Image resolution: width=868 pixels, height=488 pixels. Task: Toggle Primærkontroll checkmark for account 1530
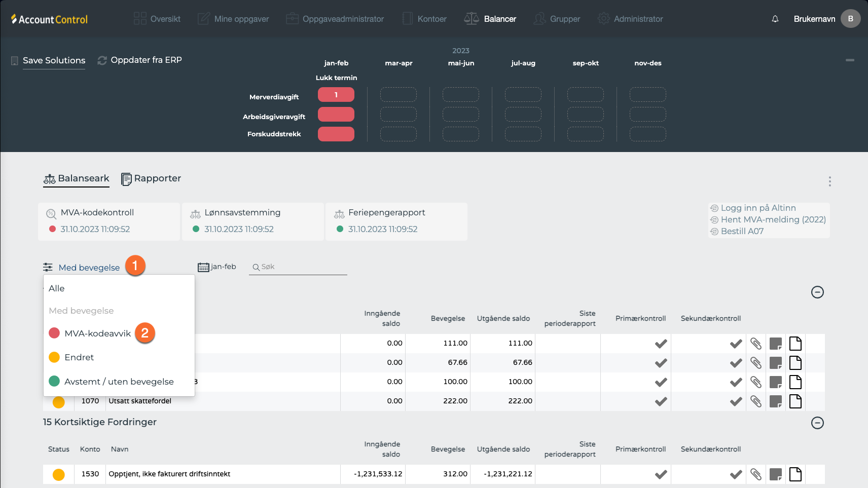tap(661, 474)
